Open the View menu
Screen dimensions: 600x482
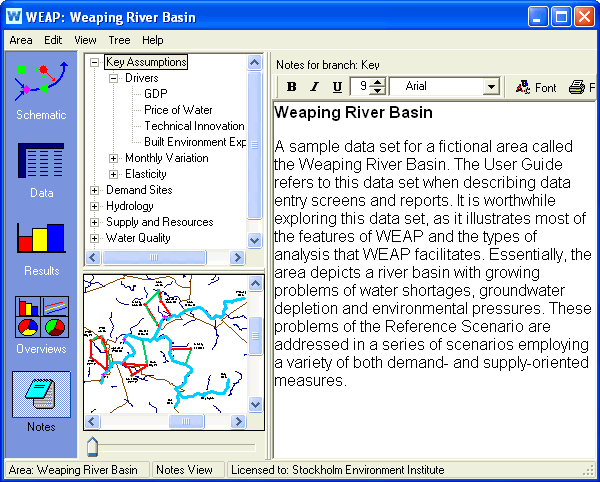click(85, 40)
